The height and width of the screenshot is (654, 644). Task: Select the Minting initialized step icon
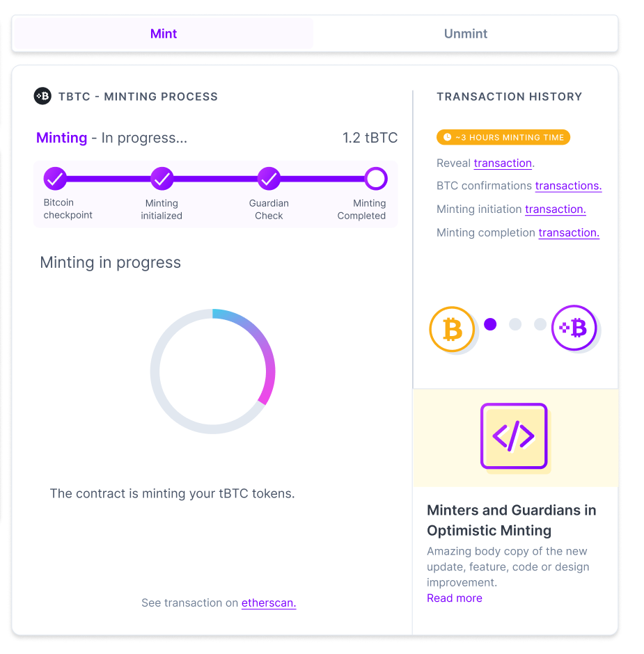pos(162,178)
